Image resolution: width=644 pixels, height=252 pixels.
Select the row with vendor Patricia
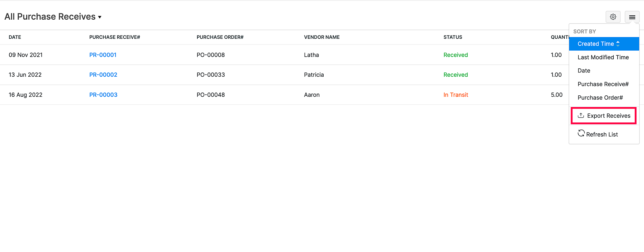click(x=314, y=75)
